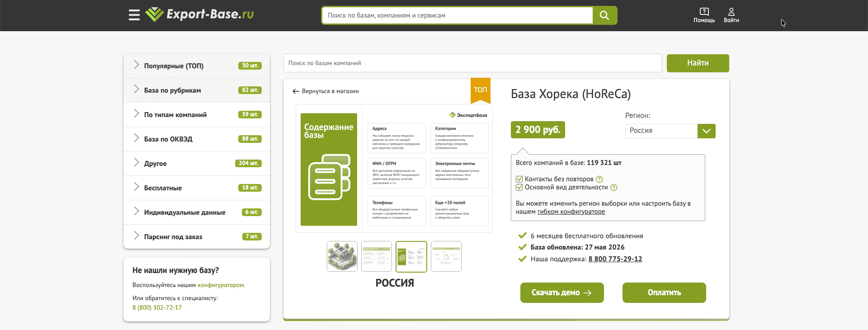Open the hamburger menu icon
Image resolution: width=868 pixels, height=330 pixels.
[x=134, y=15]
